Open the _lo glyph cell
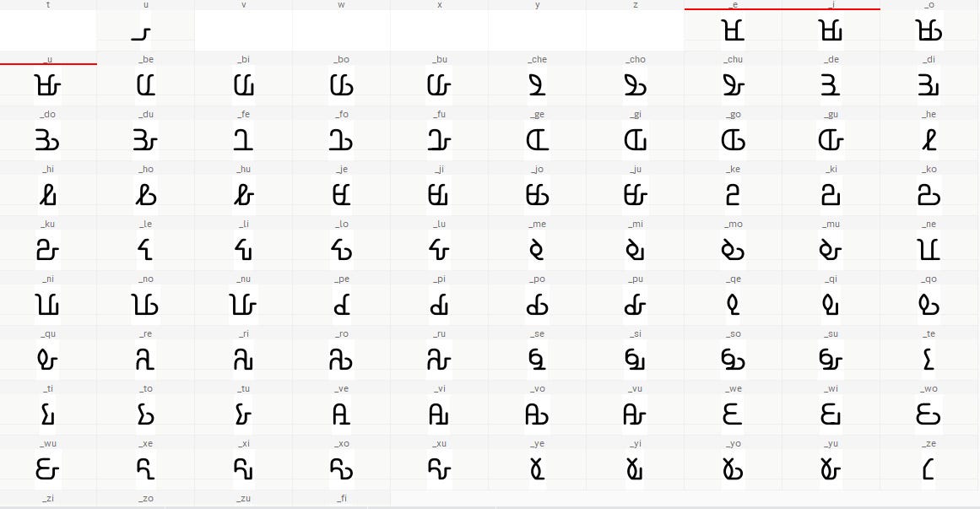Viewport: 980px width, 509px height. pyautogui.click(x=342, y=244)
